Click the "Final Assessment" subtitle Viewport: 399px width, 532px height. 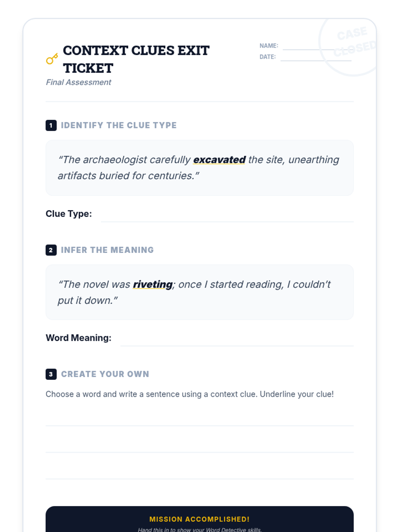[x=78, y=82]
